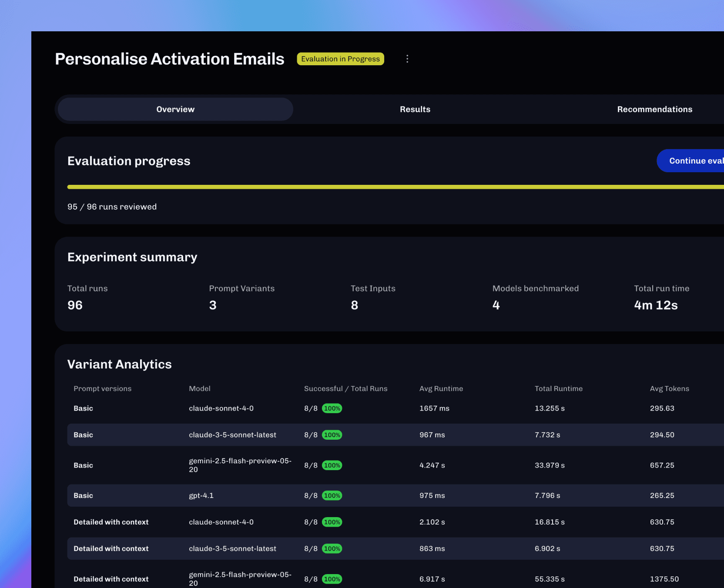This screenshot has width=724, height=588.
Task: Sort by the Avg Tokens column header
Action: click(x=669, y=388)
